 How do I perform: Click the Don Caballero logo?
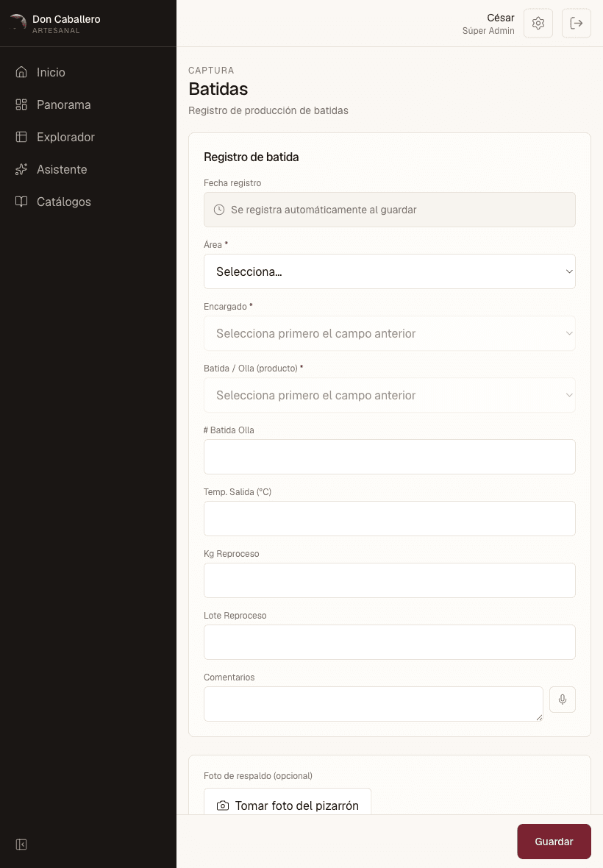pos(18,23)
